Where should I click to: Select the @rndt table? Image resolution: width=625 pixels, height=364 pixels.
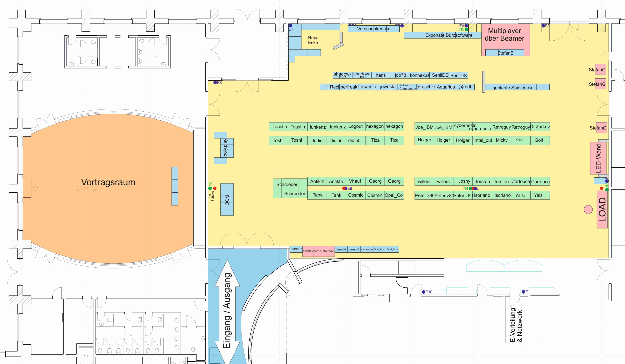tap(465, 87)
